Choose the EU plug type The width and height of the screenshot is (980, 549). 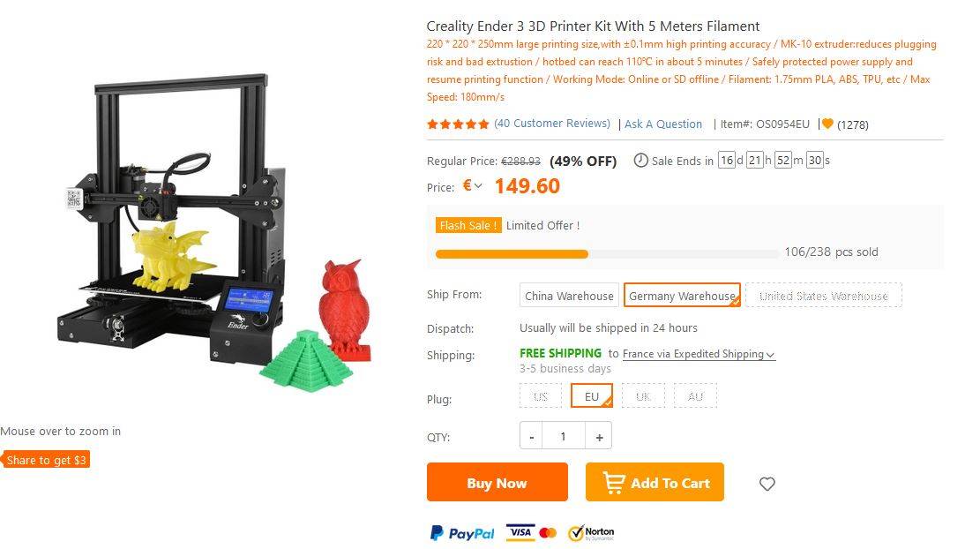(591, 395)
